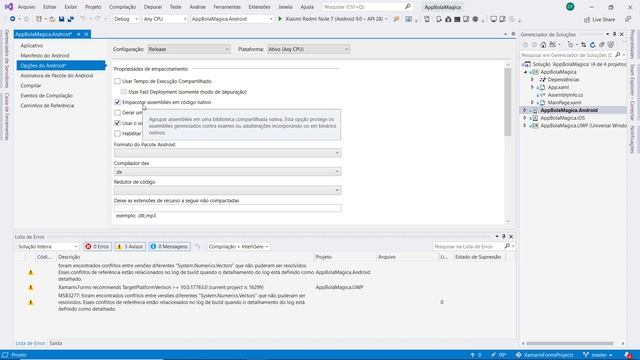Click the Home icon in Solution Explorer
Viewport: 640px width, 360px height.
(543, 45)
